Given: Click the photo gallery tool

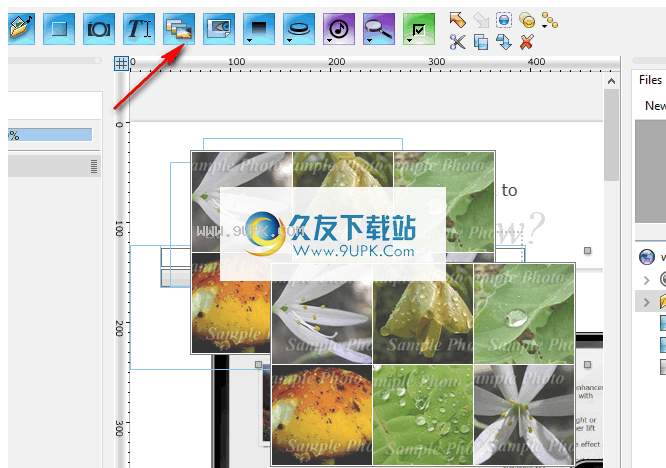Looking at the screenshot, I should pyautogui.click(x=179, y=28).
